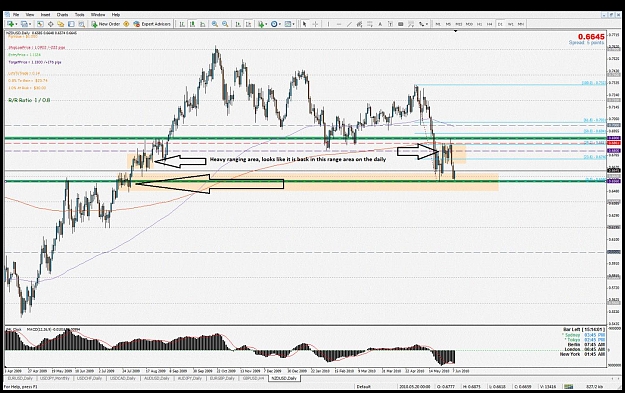The image size is (625, 393).
Task: Open the Strategy Tester
Action: tap(81, 24)
